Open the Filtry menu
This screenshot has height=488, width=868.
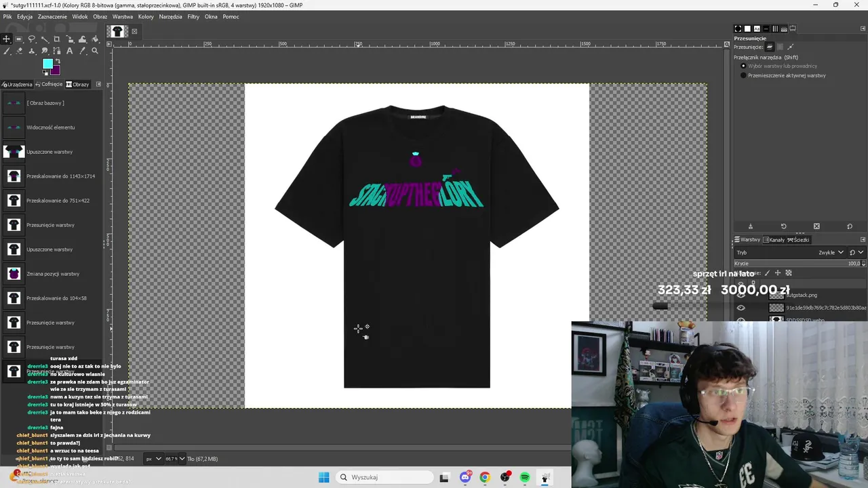click(193, 16)
